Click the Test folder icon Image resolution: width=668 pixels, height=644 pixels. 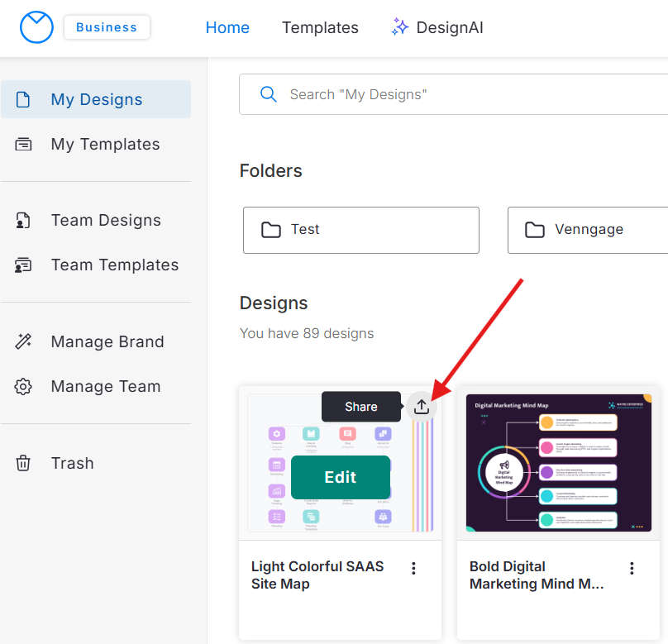pyautogui.click(x=271, y=230)
